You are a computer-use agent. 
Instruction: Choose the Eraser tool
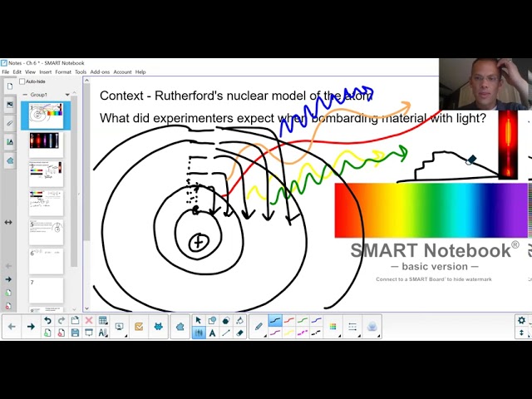tap(239, 332)
